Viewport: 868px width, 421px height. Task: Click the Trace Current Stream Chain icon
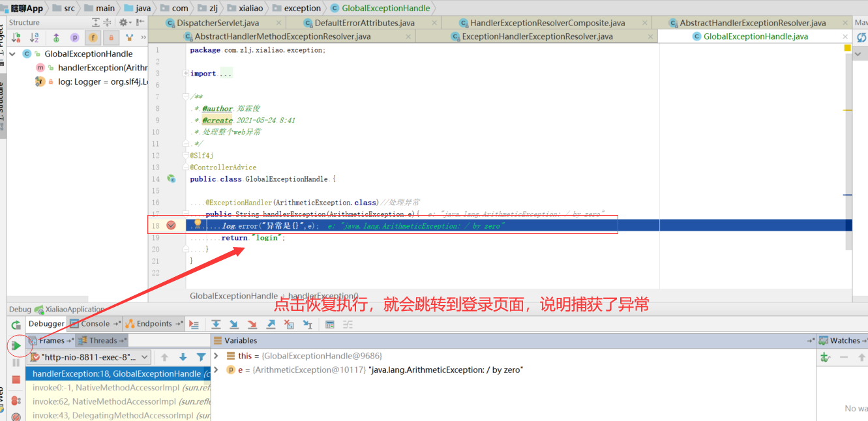pyautogui.click(x=348, y=324)
